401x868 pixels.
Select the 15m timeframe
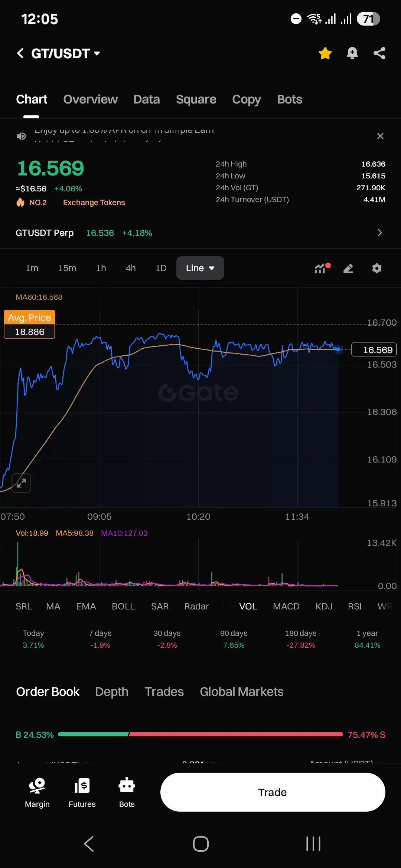coord(67,268)
